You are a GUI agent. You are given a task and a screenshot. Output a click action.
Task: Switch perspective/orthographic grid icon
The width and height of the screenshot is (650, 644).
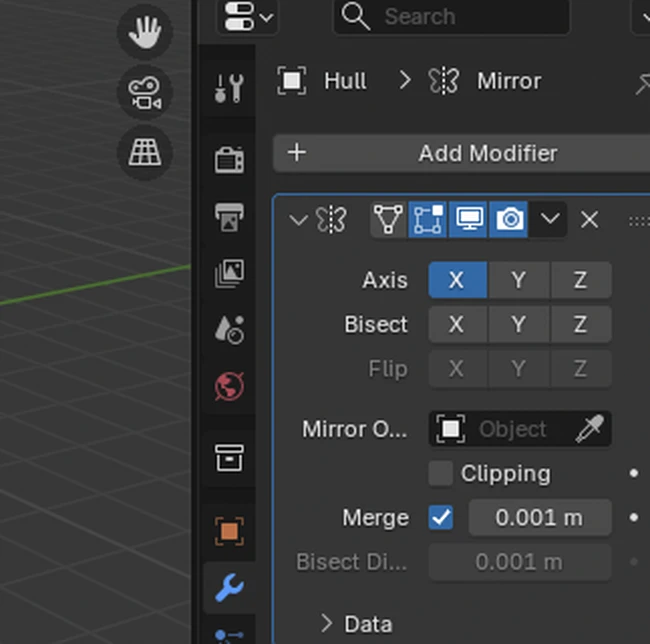tap(145, 153)
